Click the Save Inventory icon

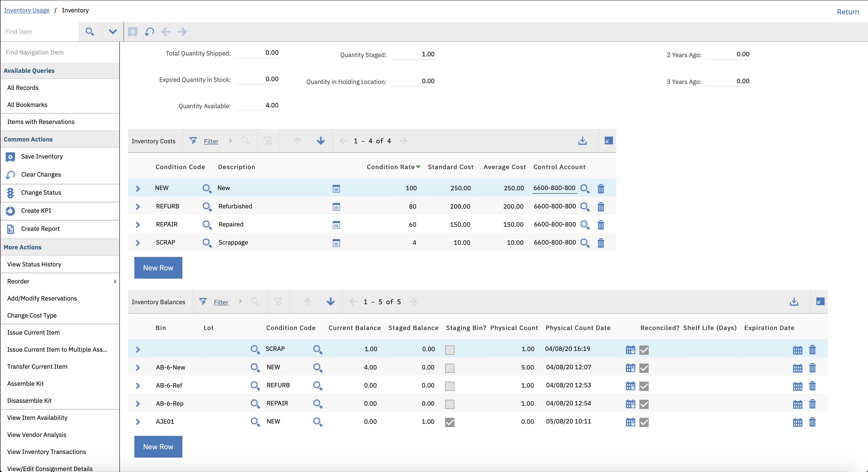10,157
